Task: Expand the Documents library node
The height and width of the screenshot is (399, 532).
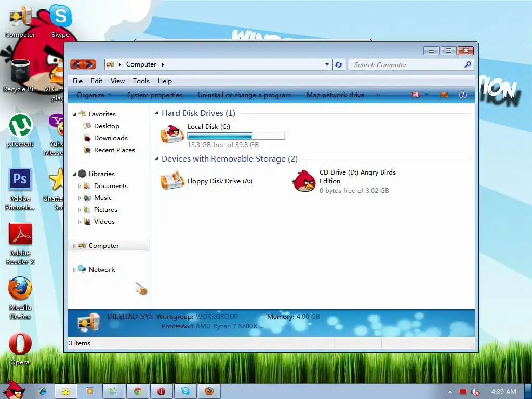Action: pos(79,186)
